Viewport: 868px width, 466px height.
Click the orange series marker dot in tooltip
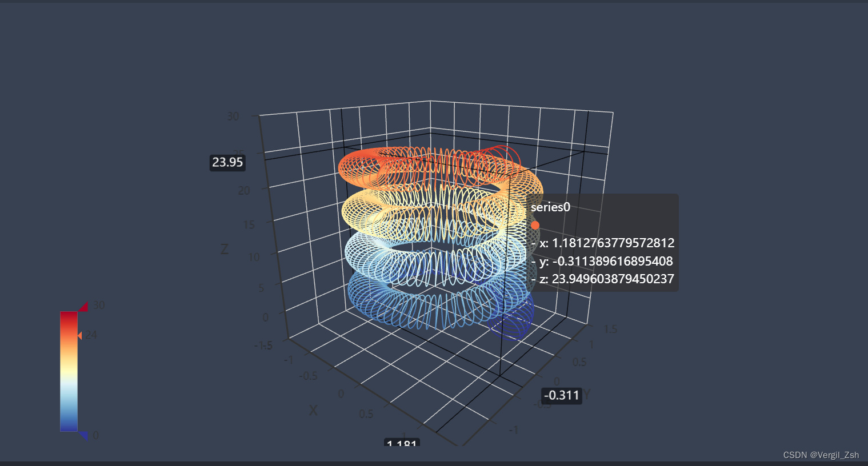pyautogui.click(x=535, y=225)
